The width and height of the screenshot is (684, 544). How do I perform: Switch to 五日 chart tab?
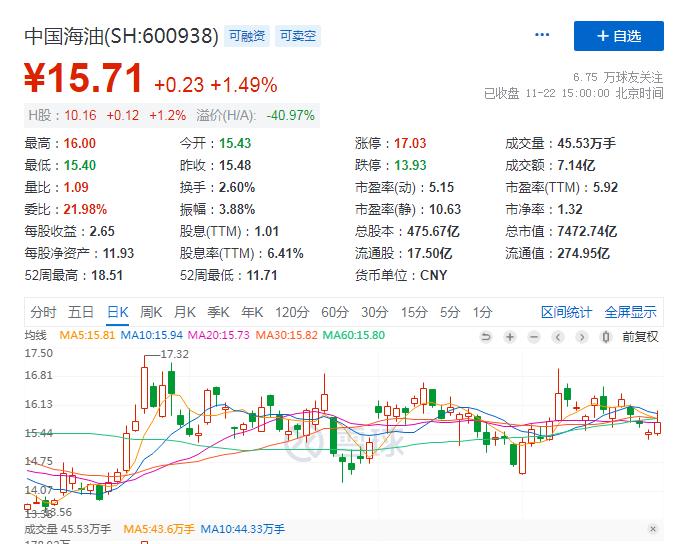[81, 312]
